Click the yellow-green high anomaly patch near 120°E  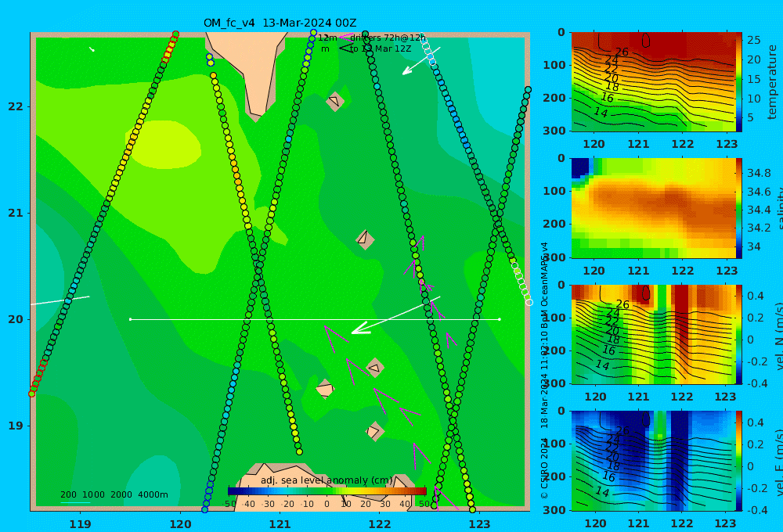tap(164, 144)
